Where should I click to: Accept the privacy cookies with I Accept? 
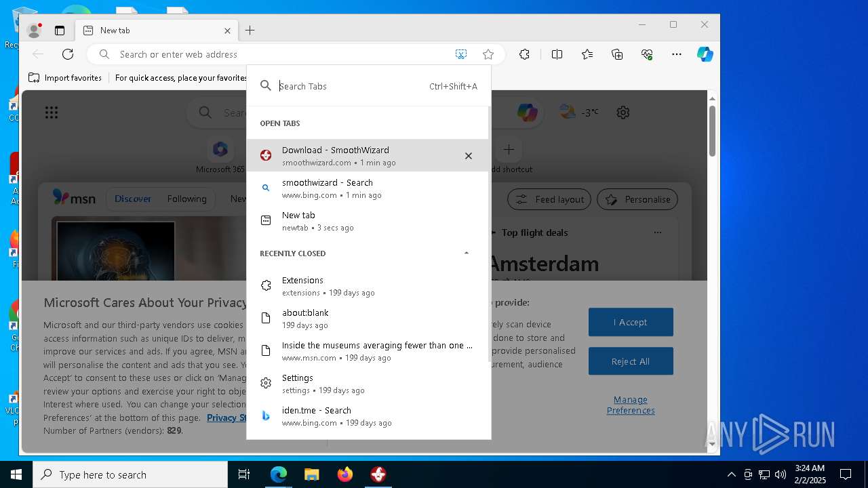pos(631,322)
